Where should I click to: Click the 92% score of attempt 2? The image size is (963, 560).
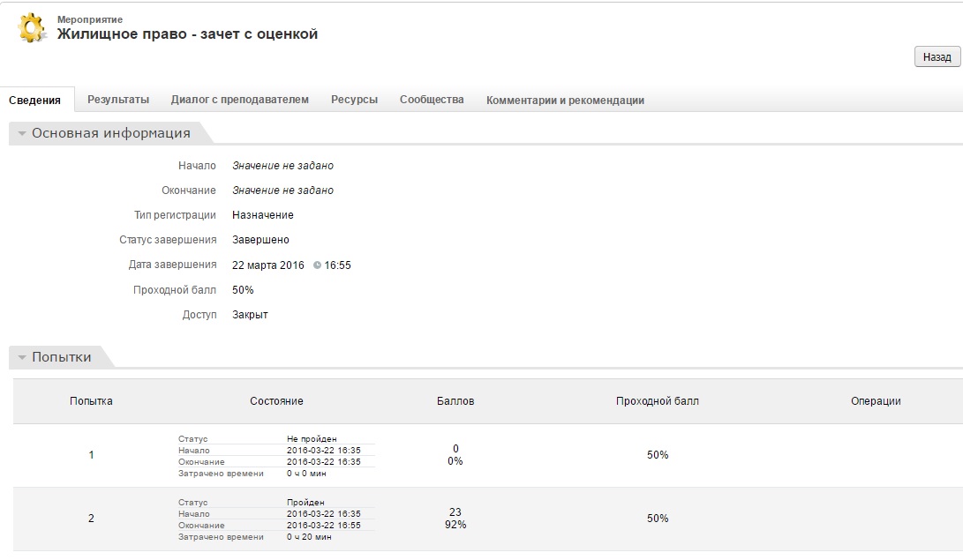coord(455,525)
